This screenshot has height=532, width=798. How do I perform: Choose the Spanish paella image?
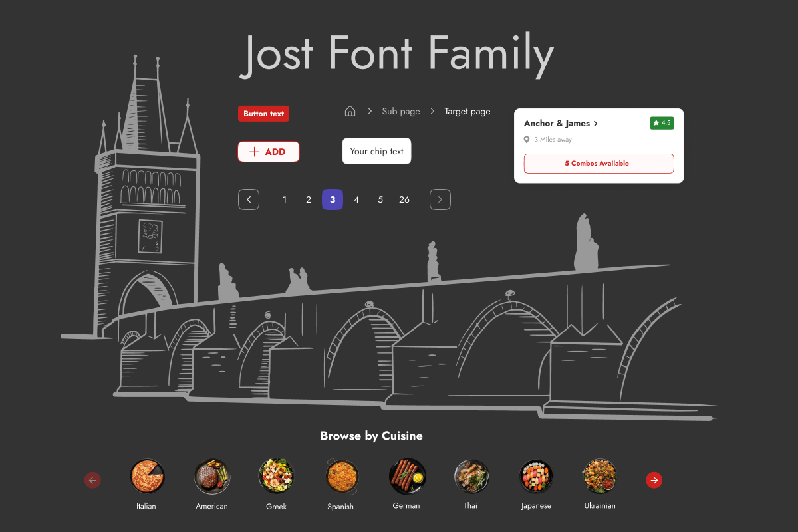pyautogui.click(x=341, y=476)
